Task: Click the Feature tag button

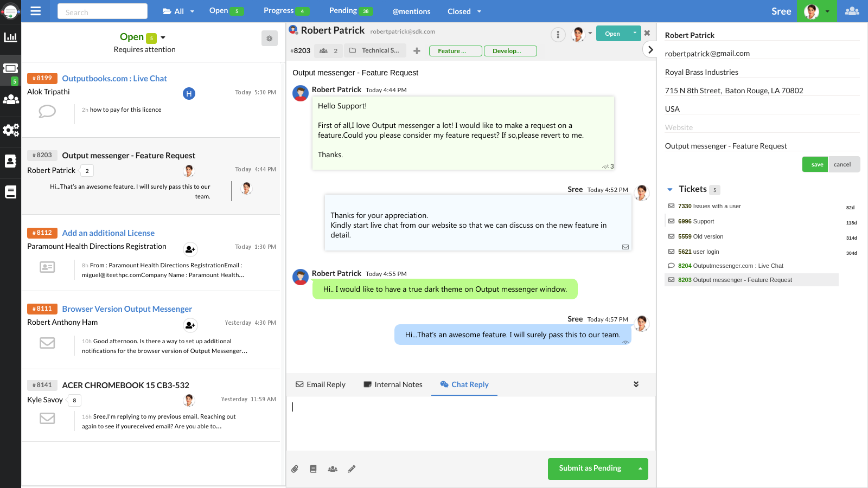Action: point(455,51)
